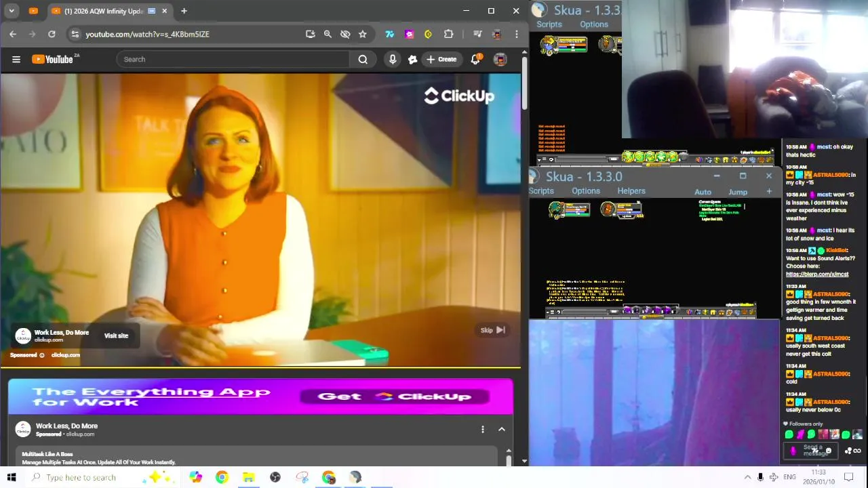Focus the YouTube search field
Screen dimensions: 868x488
coord(234,59)
